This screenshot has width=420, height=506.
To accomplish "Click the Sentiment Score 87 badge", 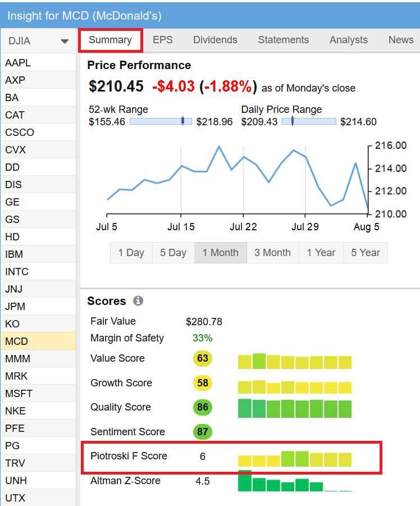I will [x=202, y=432].
